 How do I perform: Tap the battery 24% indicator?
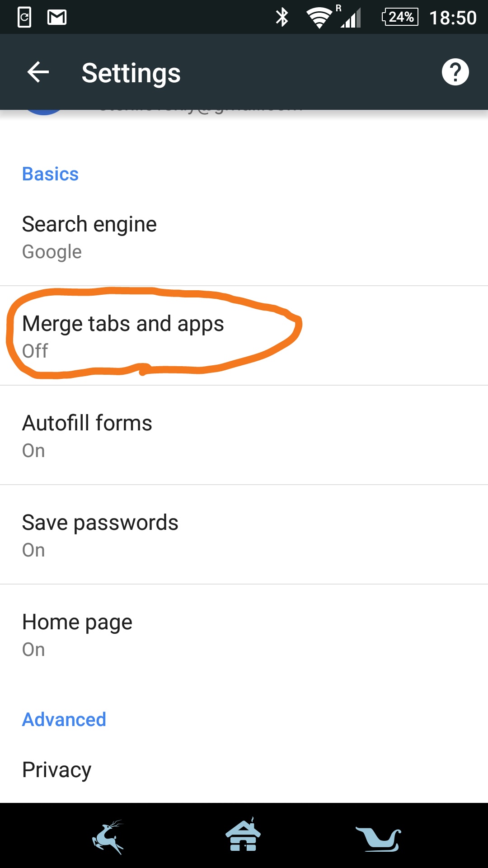[x=400, y=17]
